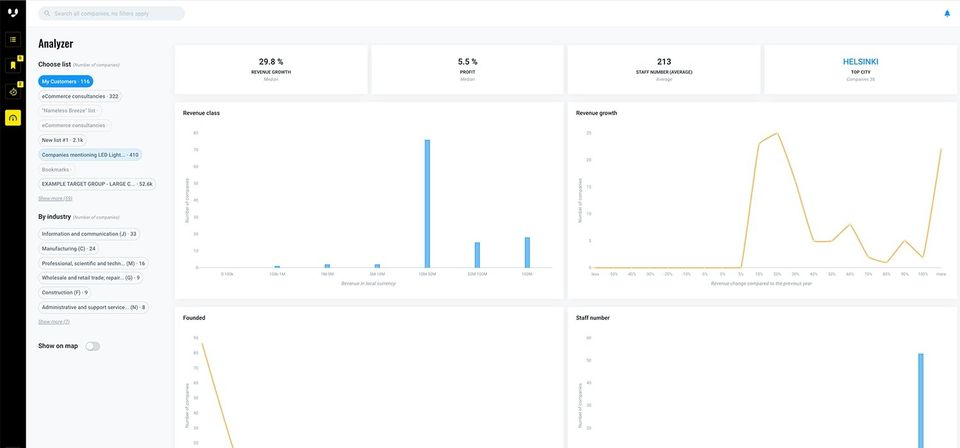Screen dimensions: 960x448
Task: Expand Show more under Choose list
Action: pos(55,199)
